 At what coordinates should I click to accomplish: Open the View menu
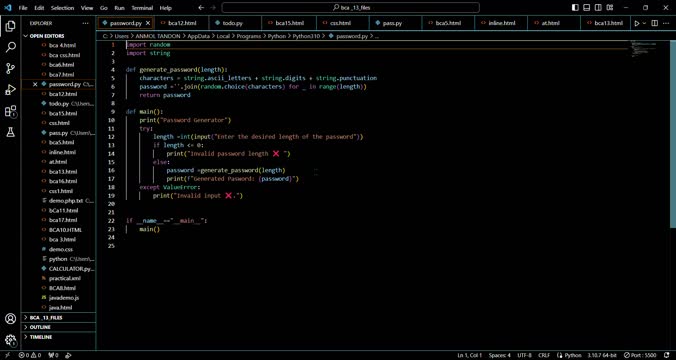87,8
